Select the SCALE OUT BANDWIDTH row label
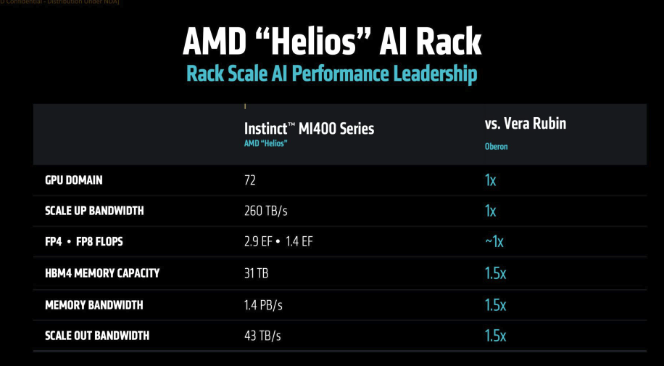Image resolution: width=664 pixels, height=366 pixels. click(x=97, y=336)
